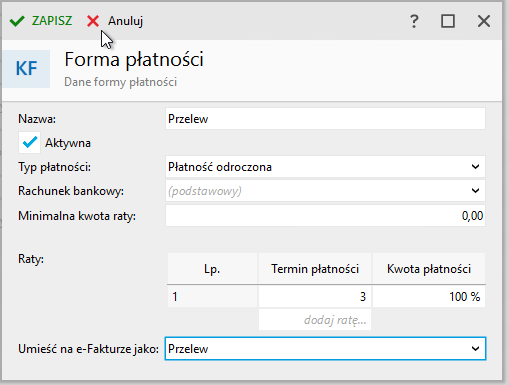Click the green checkmark save icon
Image resolution: width=509 pixels, height=385 pixels.
[x=17, y=21]
